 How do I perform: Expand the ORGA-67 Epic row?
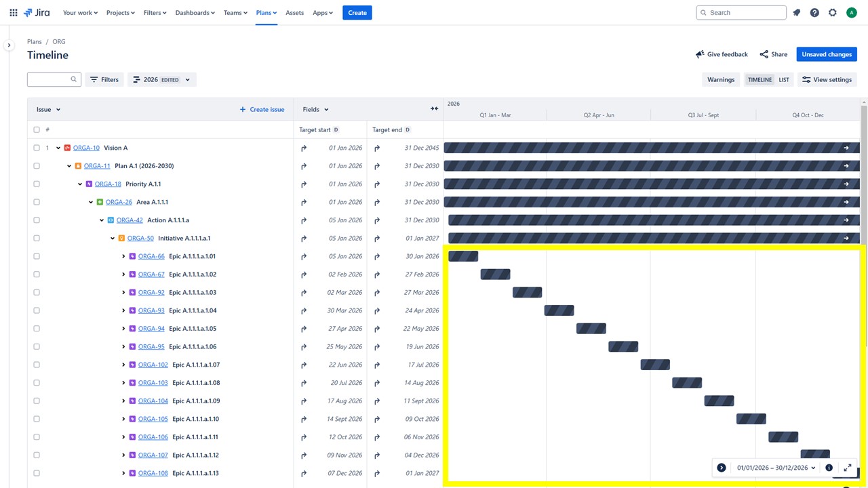click(x=123, y=274)
